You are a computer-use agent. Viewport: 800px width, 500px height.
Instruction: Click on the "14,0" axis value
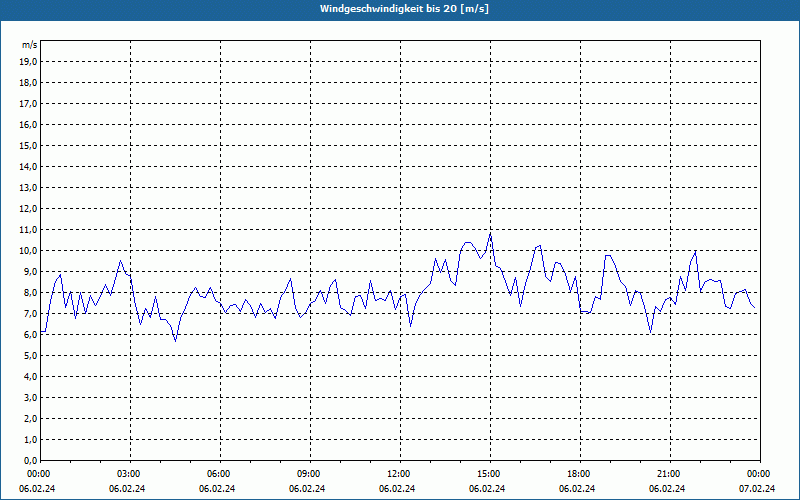pyautogui.click(x=28, y=167)
